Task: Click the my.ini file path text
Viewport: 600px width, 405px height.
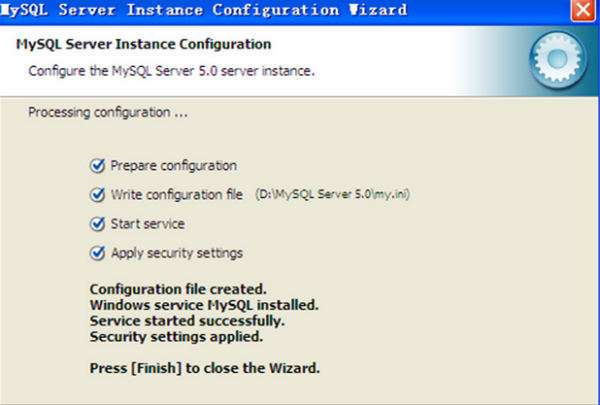Action: [333, 195]
